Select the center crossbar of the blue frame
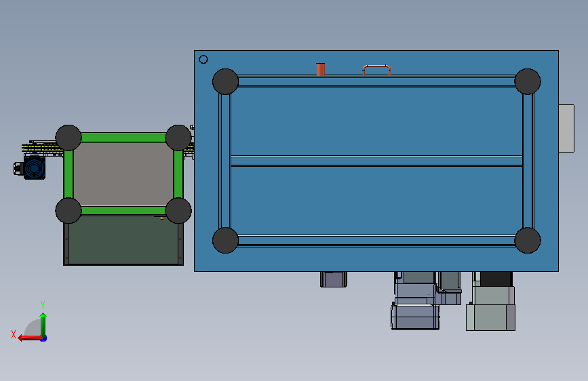 376,161
